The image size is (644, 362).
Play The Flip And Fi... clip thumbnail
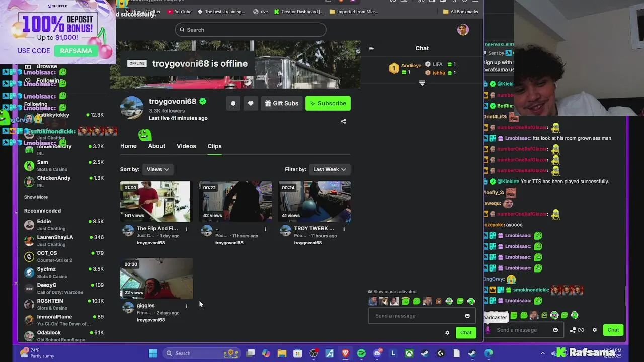[x=155, y=201]
